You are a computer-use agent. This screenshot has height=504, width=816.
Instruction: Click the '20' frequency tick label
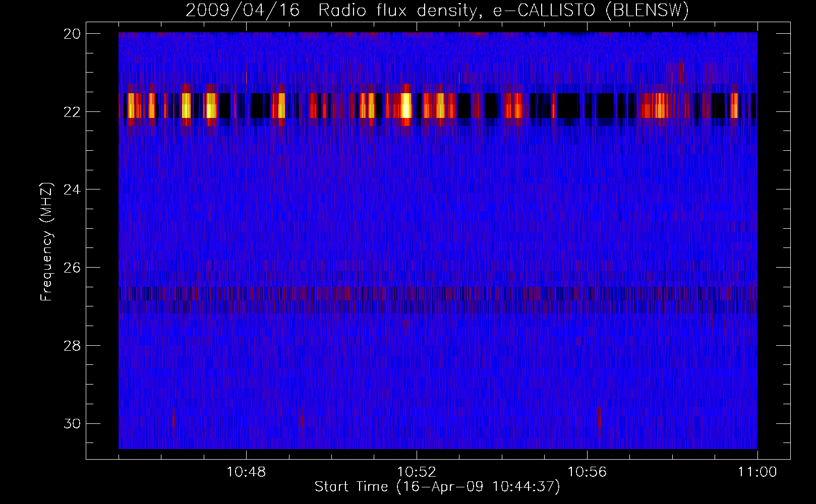coord(72,34)
